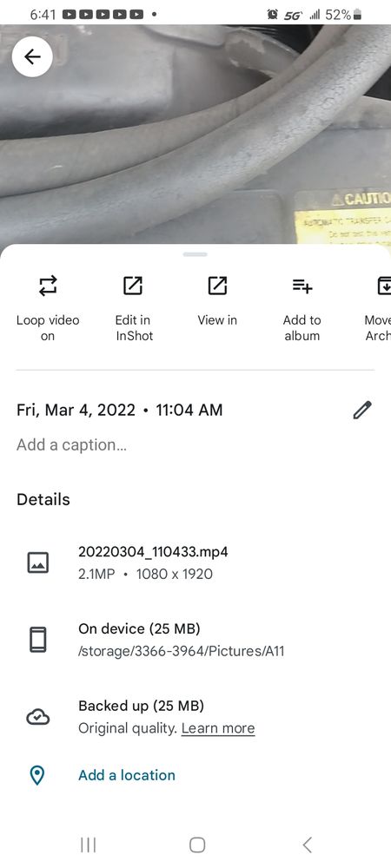Select the Add to album icon
391x868 pixels.
pos(302,286)
